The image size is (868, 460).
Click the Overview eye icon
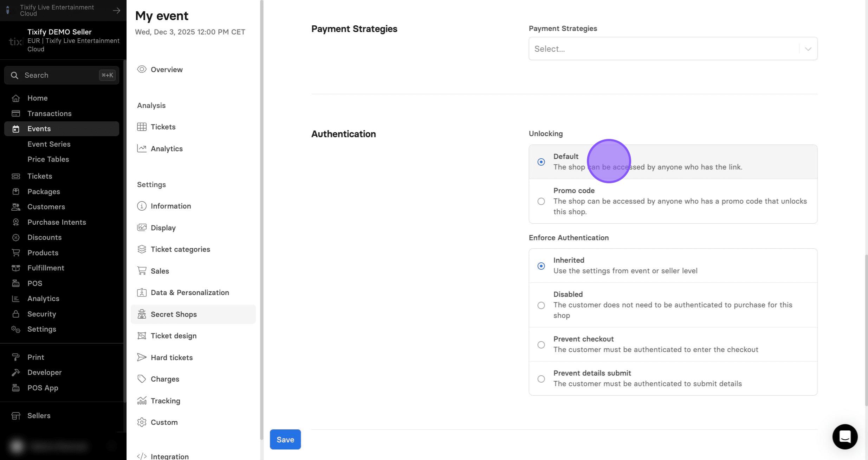pos(142,69)
